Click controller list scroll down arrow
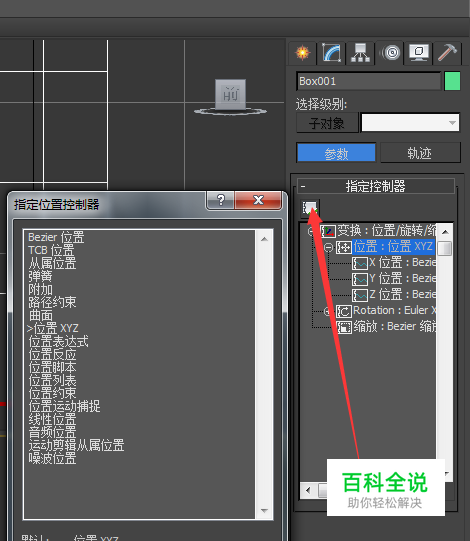Viewport: 470px width, 541px height. tap(264, 510)
